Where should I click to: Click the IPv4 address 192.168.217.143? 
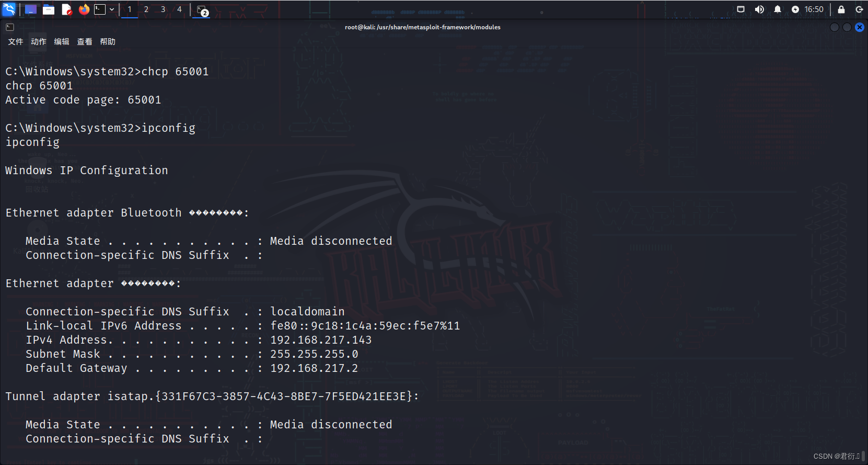[321, 340]
